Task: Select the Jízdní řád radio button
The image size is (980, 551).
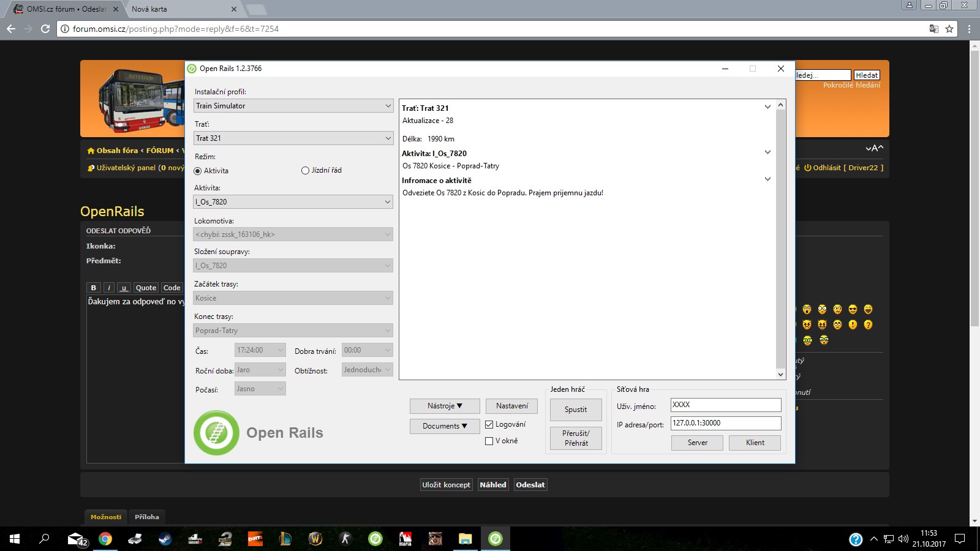Action: click(305, 171)
